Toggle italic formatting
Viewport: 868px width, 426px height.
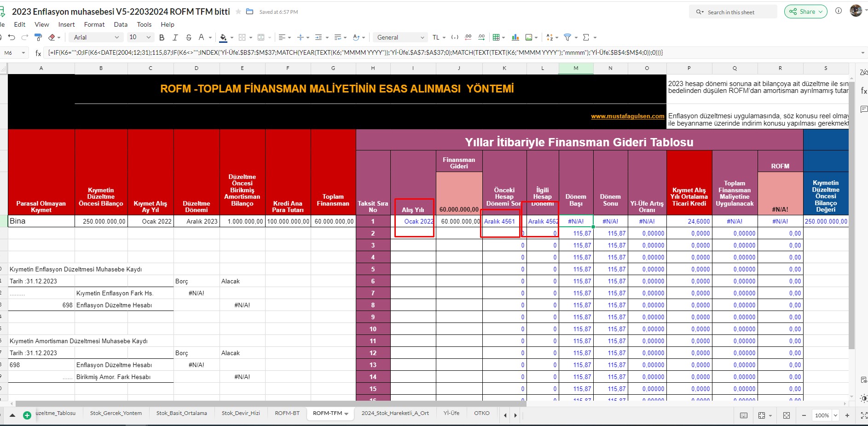click(175, 37)
